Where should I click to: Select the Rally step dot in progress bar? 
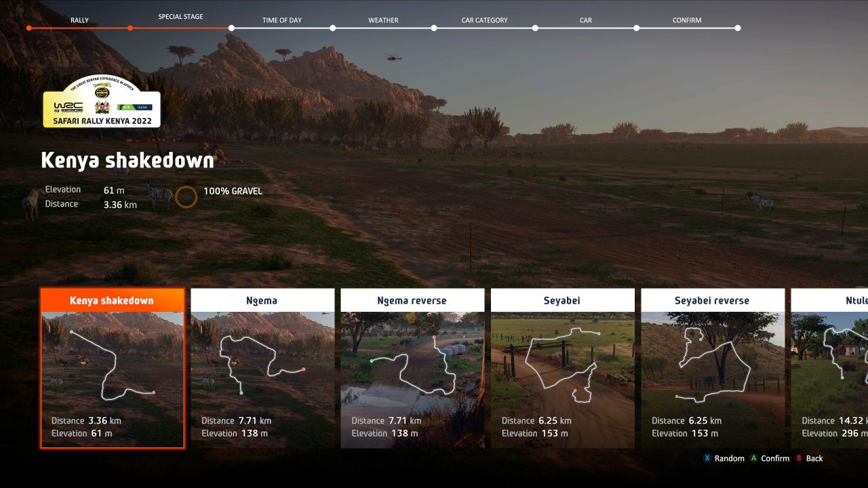29,28
